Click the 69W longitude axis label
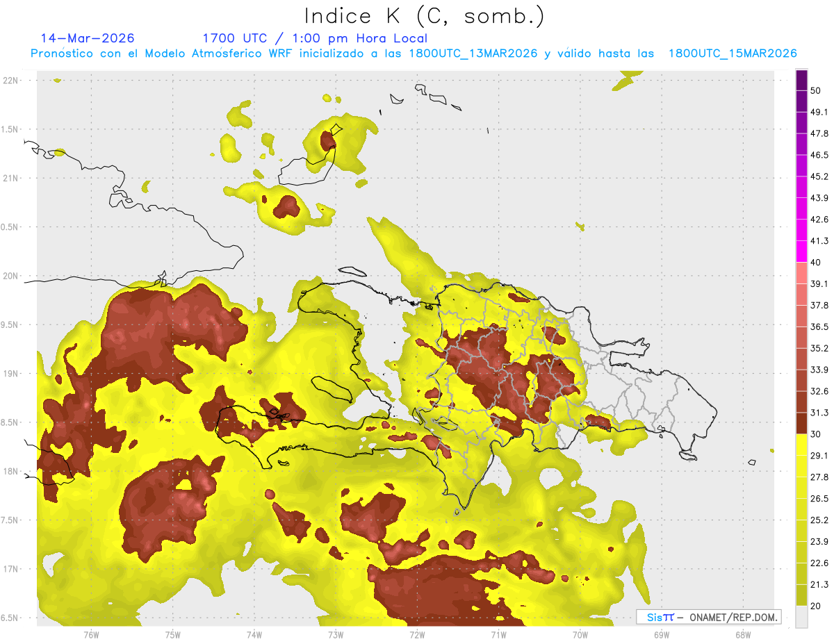Viewport: 834px width, 644px height. click(x=661, y=634)
